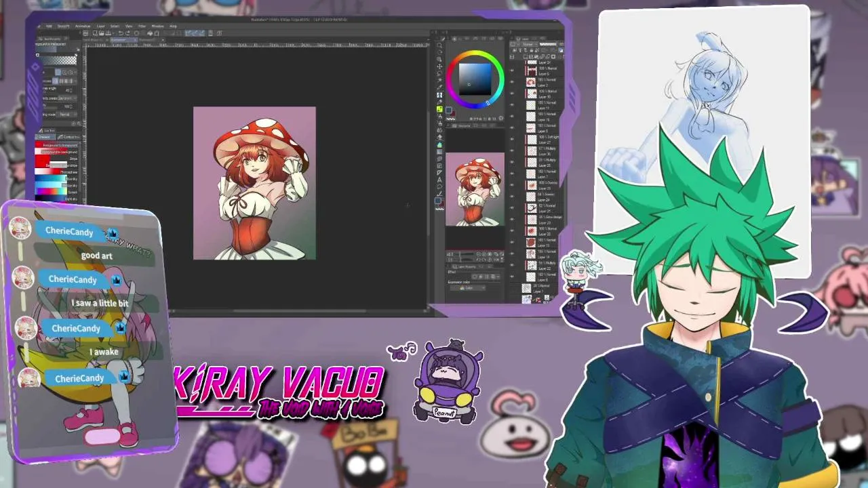The height and width of the screenshot is (488, 868).
Task: Open Filter menu
Action: tap(142, 26)
